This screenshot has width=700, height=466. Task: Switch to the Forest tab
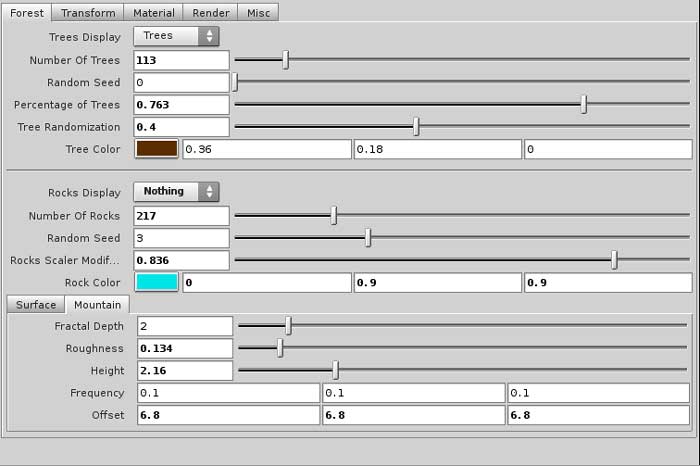(x=27, y=12)
